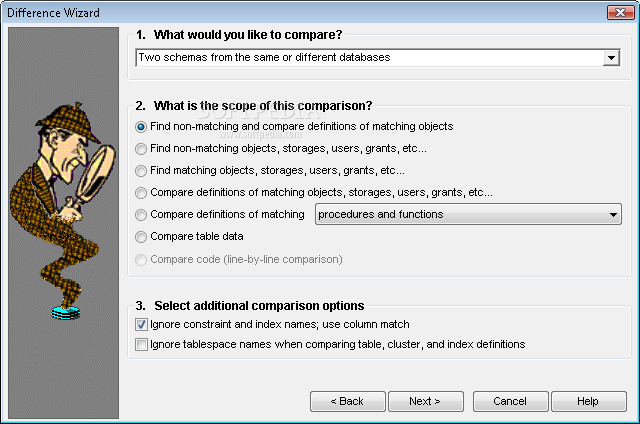Viewport: 640px width, 424px height.
Task: Close the Difference Wizard window
Action: 620,13
